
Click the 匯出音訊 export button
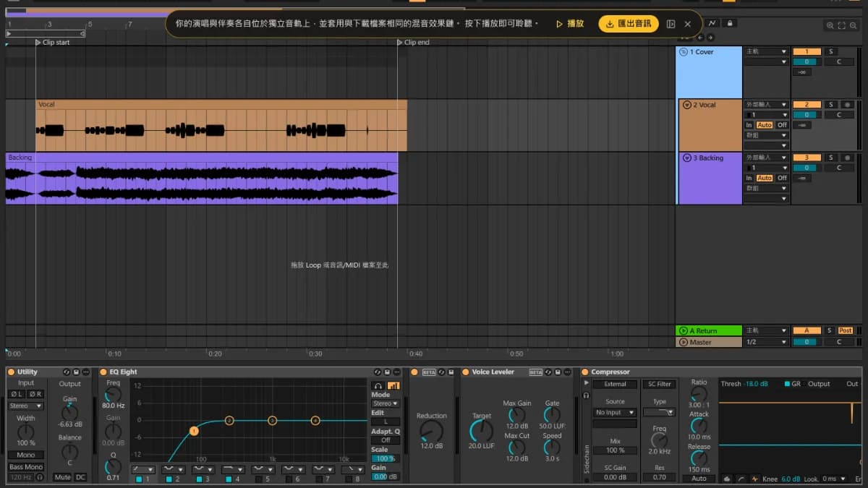click(x=629, y=24)
